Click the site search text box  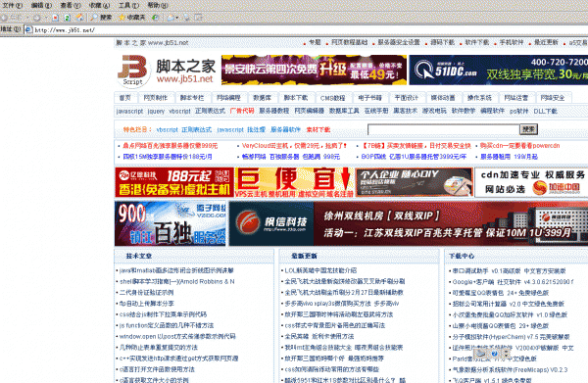click(x=443, y=129)
